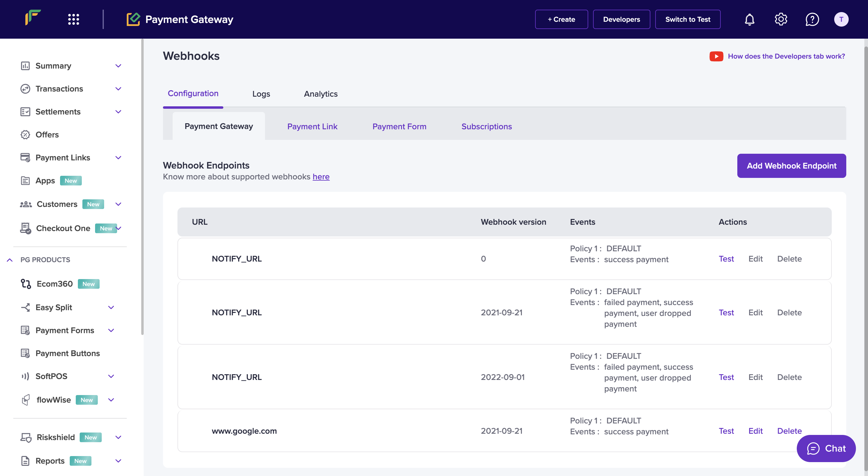This screenshot has width=868, height=476.
Task: Click the here link for webhook info
Action: pyautogui.click(x=321, y=176)
